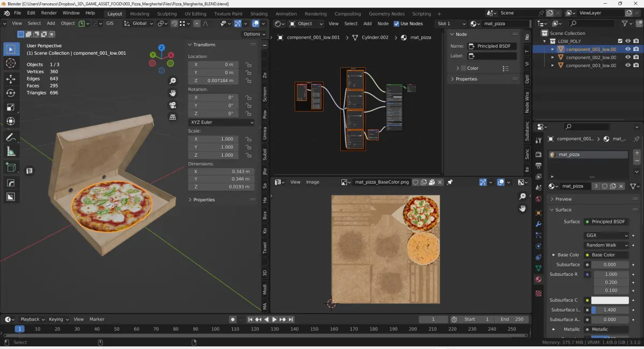Select the Cursor tool in the 3D viewport toolbar
Screen dimensions: 644x349
tap(11, 63)
